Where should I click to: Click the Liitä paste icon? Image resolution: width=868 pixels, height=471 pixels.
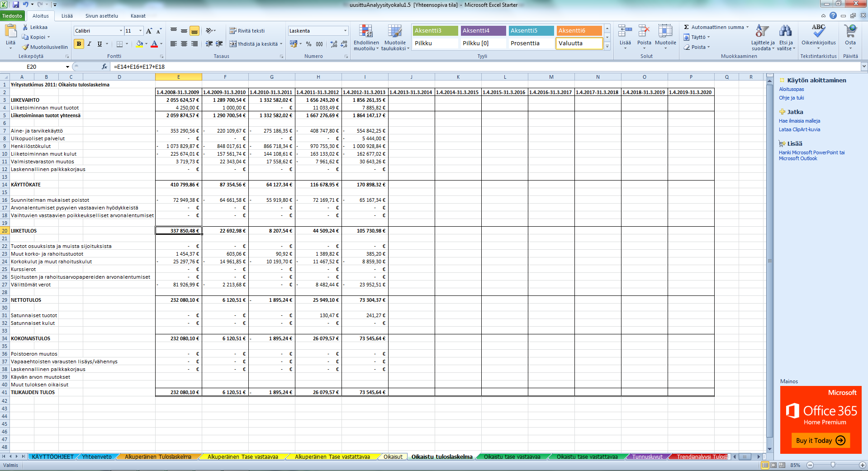pyautogui.click(x=10, y=31)
